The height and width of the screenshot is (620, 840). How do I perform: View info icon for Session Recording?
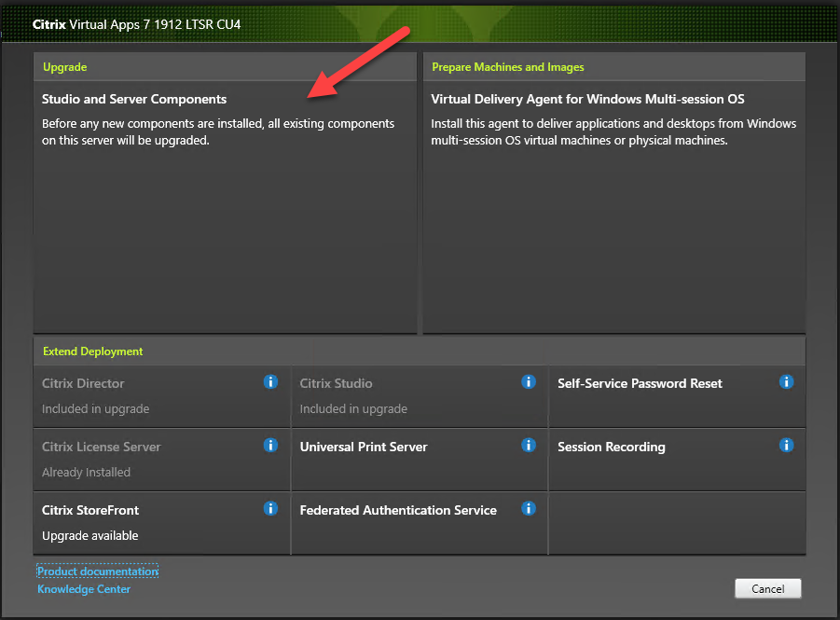click(786, 445)
